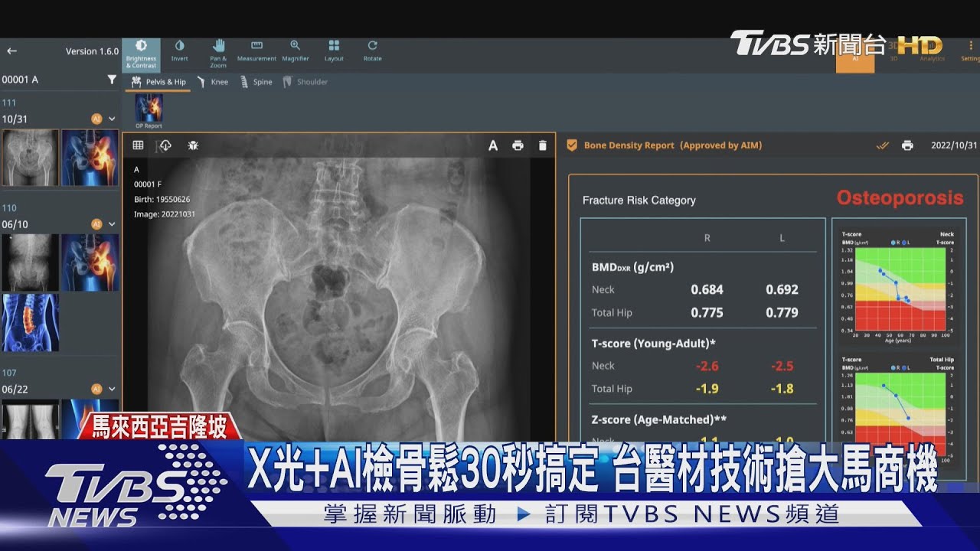Viewport: 980px width, 551px height.
Task: Click the 'Bone Density Report (Approved by AIM)' title
Action: (673, 145)
